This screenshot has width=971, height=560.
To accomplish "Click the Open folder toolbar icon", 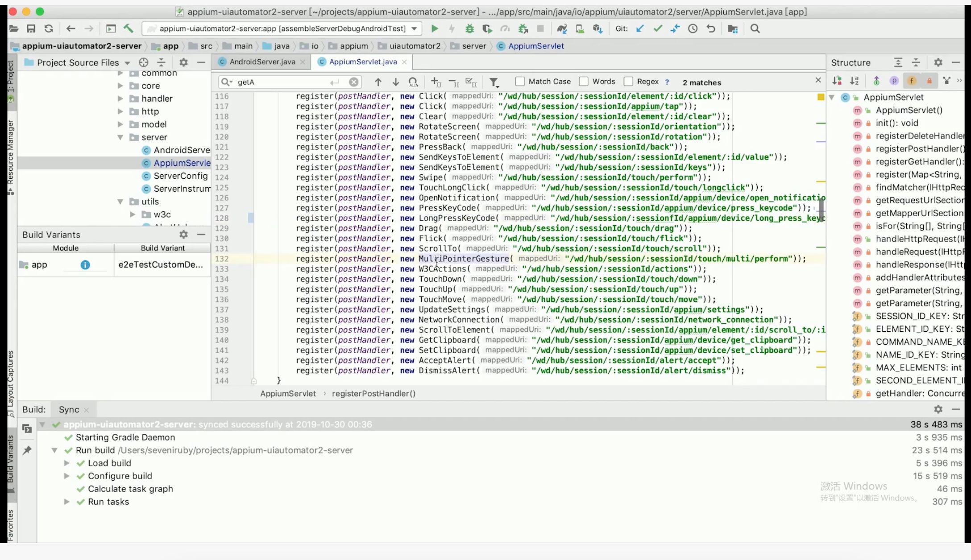I will tap(14, 29).
